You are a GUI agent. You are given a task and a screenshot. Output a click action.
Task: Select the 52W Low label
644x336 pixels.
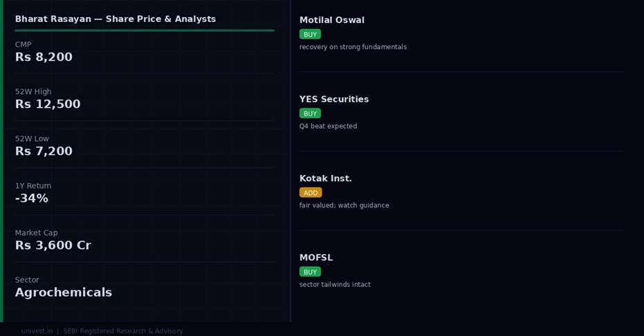click(32, 139)
